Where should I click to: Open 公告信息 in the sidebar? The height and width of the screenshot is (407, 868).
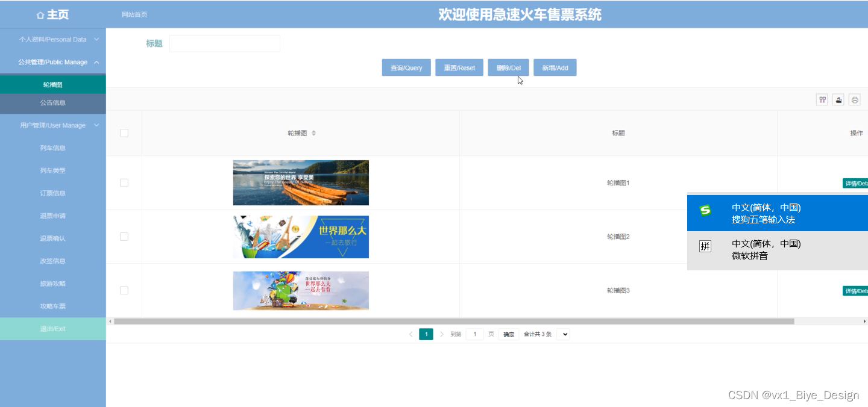[x=53, y=103]
